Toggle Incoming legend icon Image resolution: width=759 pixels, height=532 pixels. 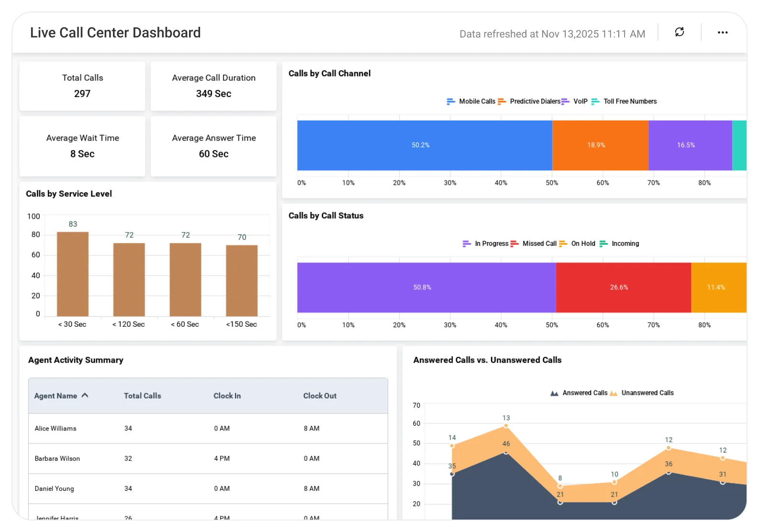(603, 244)
